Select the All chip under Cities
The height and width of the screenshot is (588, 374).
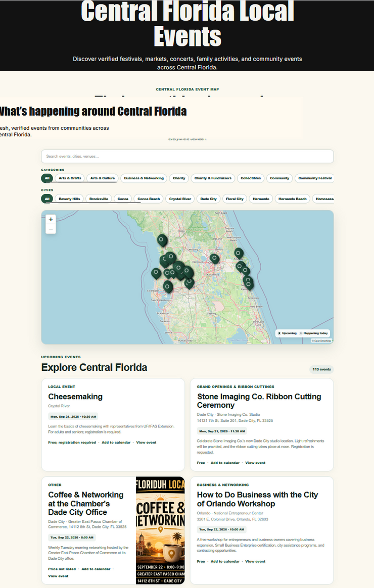(47, 199)
